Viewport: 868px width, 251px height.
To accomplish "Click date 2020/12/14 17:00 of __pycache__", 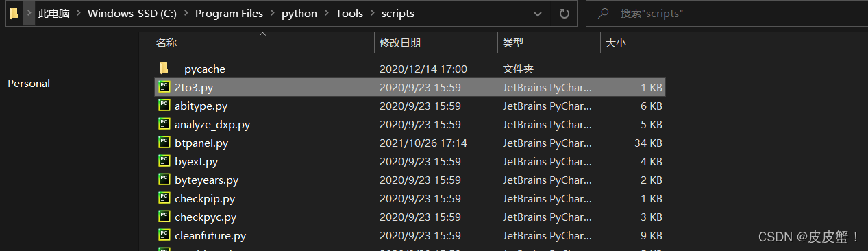I will [423, 69].
